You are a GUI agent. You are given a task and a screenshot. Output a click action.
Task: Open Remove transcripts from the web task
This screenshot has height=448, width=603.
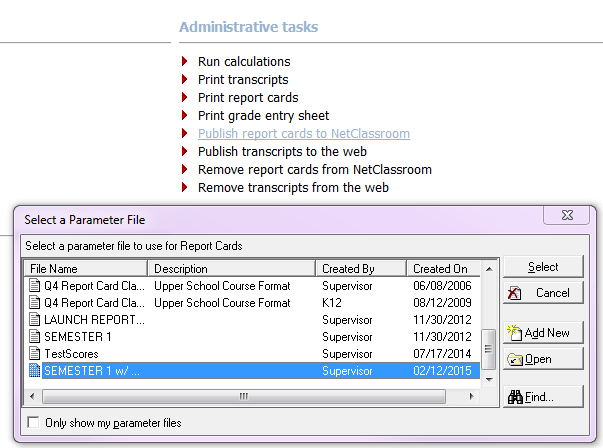click(293, 188)
